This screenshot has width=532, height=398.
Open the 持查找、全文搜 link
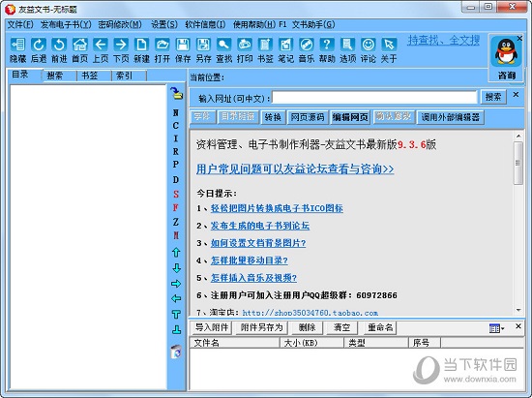point(443,41)
